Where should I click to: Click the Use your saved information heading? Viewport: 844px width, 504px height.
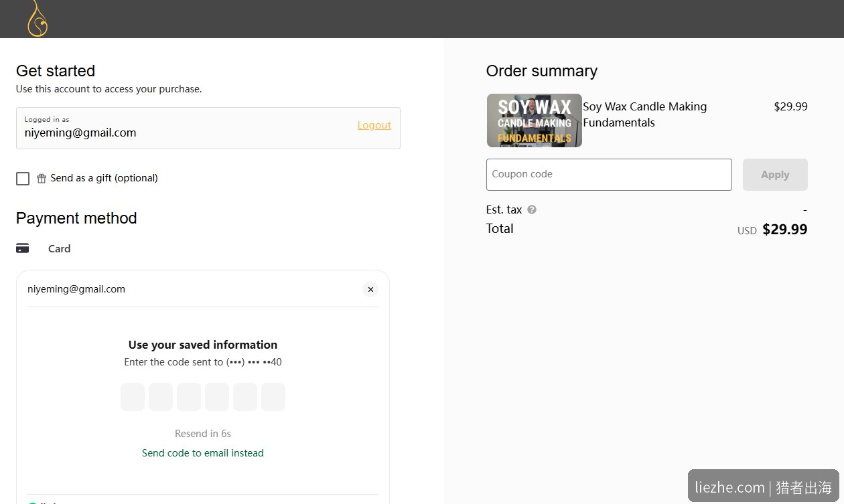pyautogui.click(x=203, y=345)
